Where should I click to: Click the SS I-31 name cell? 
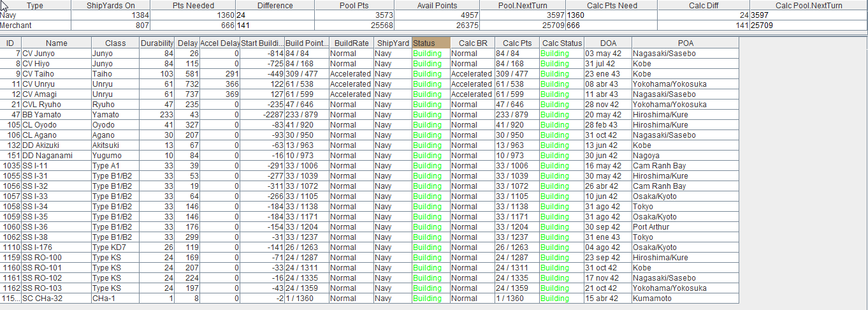click(56, 176)
